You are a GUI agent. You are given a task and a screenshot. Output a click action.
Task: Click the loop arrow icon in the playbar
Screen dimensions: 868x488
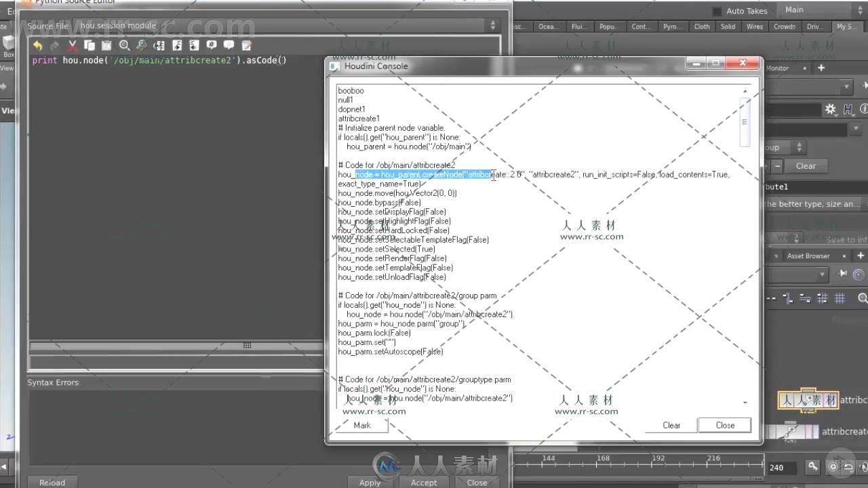[848, 467]
